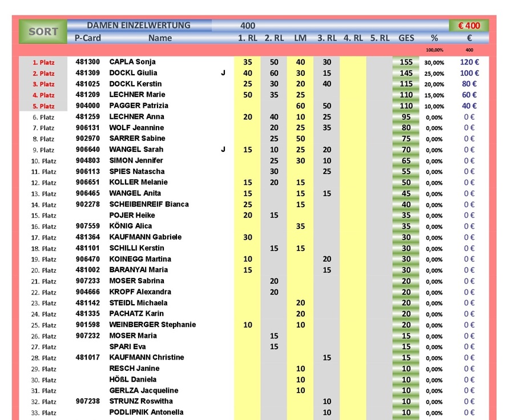508x420 pixels.
Task: Click the 1. RL column header
Action: point(248,38)
